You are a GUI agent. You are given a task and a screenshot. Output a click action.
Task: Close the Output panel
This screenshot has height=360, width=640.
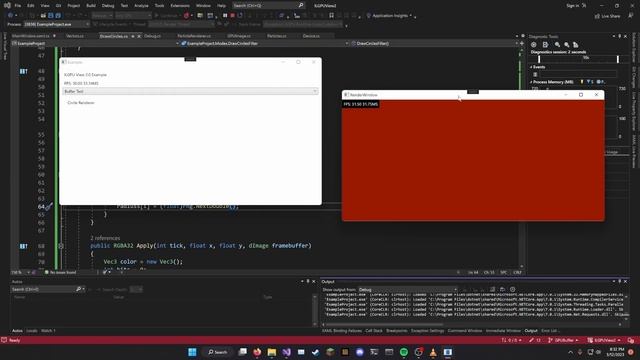click(625, 282)
